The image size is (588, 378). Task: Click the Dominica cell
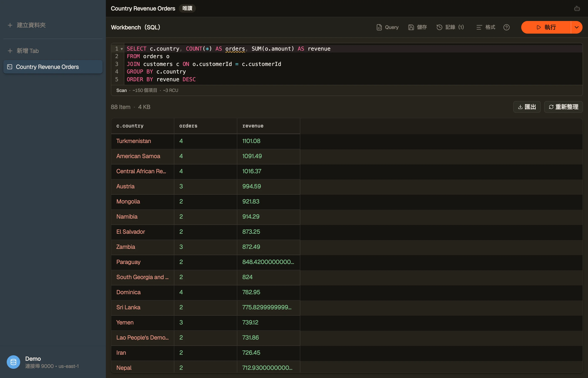coord(143,292)
